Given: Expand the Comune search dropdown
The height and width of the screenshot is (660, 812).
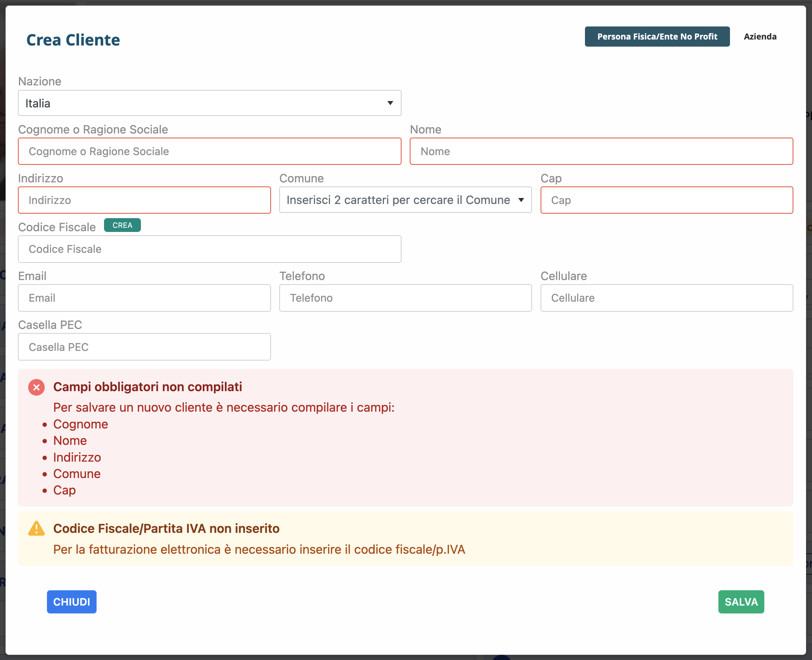Looking at the screenshot, I should 521,200.
